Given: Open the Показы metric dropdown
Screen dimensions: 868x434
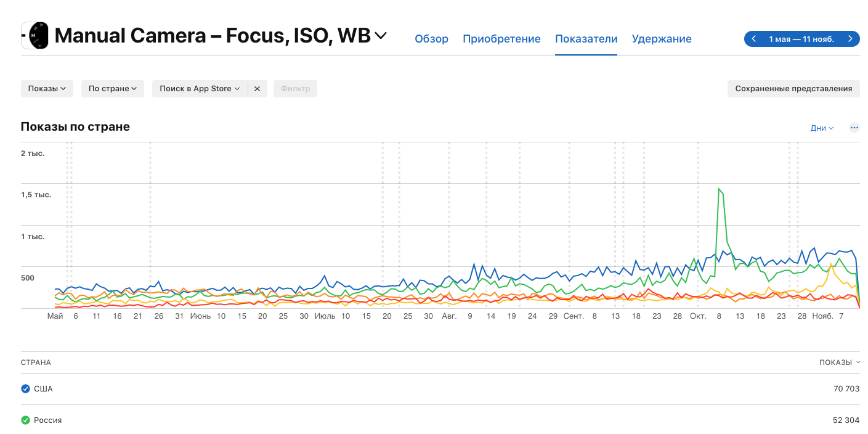Looking at the screenshot, I should tap(47, 89).
